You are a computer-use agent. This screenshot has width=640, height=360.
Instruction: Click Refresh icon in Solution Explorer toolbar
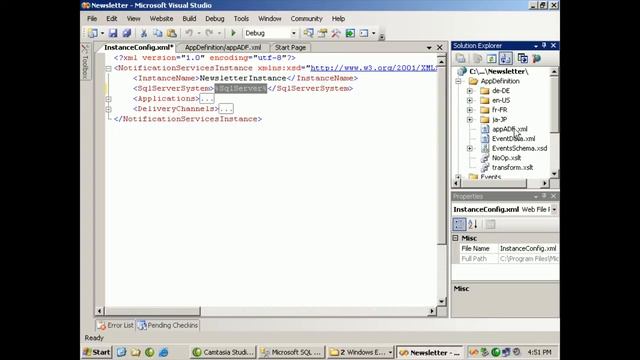coord(491,58)
